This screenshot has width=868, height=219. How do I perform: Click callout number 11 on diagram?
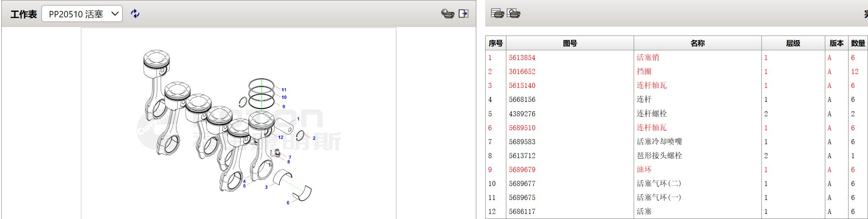[284, 90]
